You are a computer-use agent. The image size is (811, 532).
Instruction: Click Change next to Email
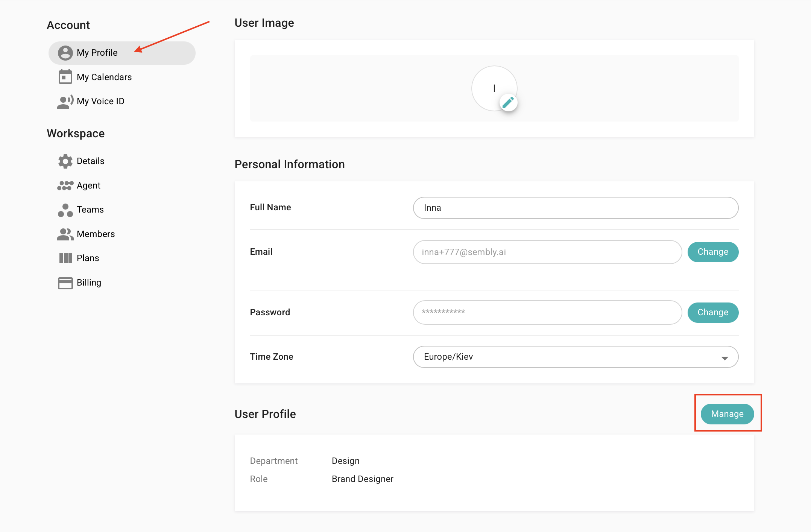(x=712, y=252)
